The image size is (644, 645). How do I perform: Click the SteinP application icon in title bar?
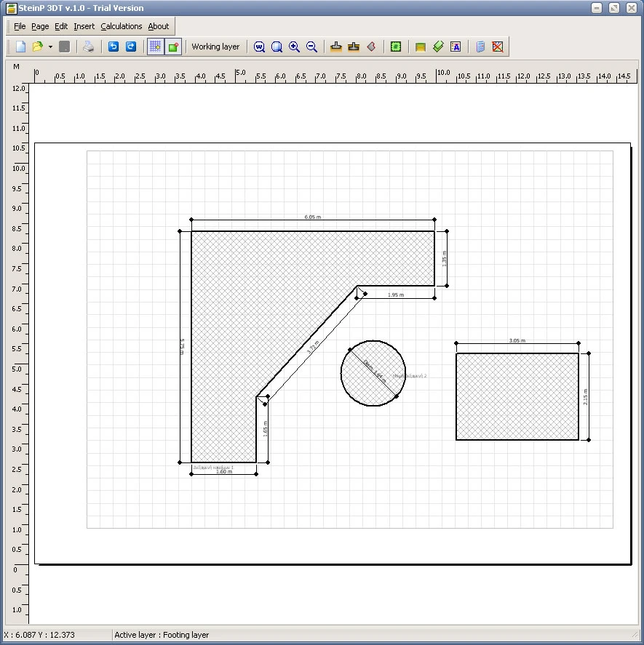(x=11, y=8)
